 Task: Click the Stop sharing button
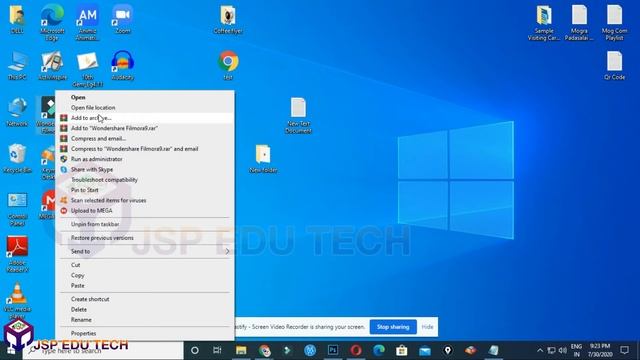[x=393, y=327]
